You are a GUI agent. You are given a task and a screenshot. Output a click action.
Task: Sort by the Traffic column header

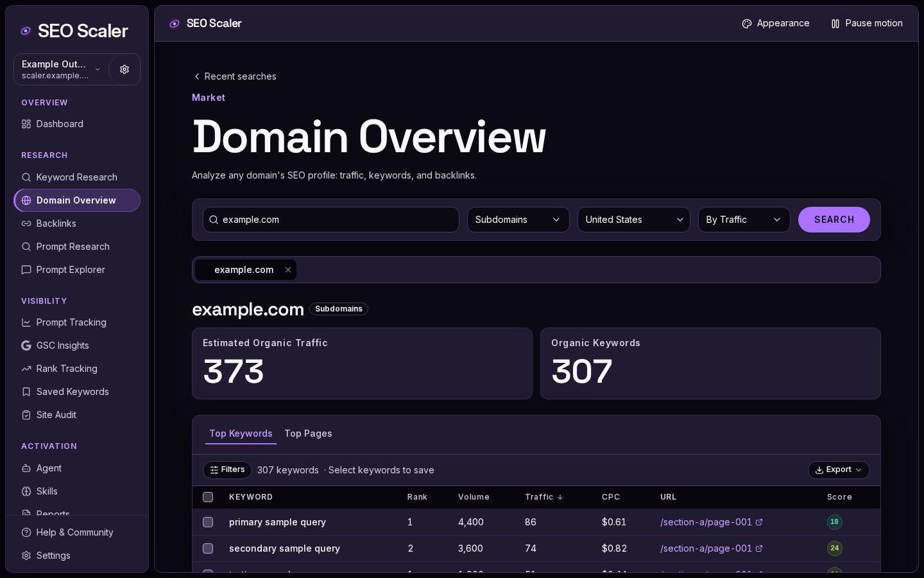(x=544, y=497)
